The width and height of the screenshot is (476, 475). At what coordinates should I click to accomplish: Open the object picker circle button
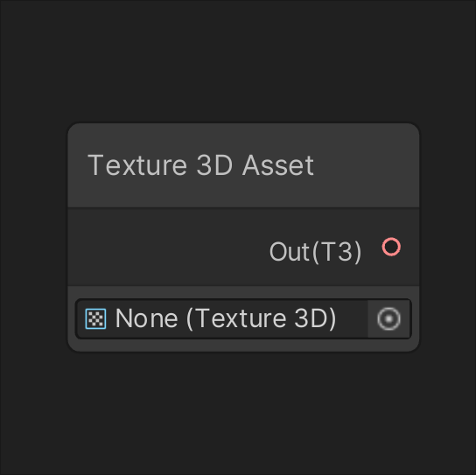pos(388,318)
